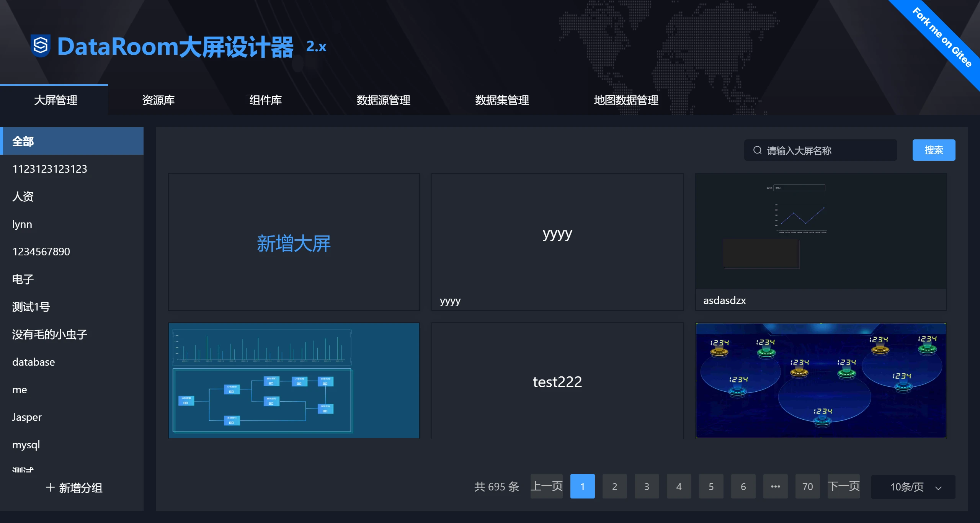Click the search magnifier icon
The width and height of the screenshot is (980, 523).
click(757, 150)
